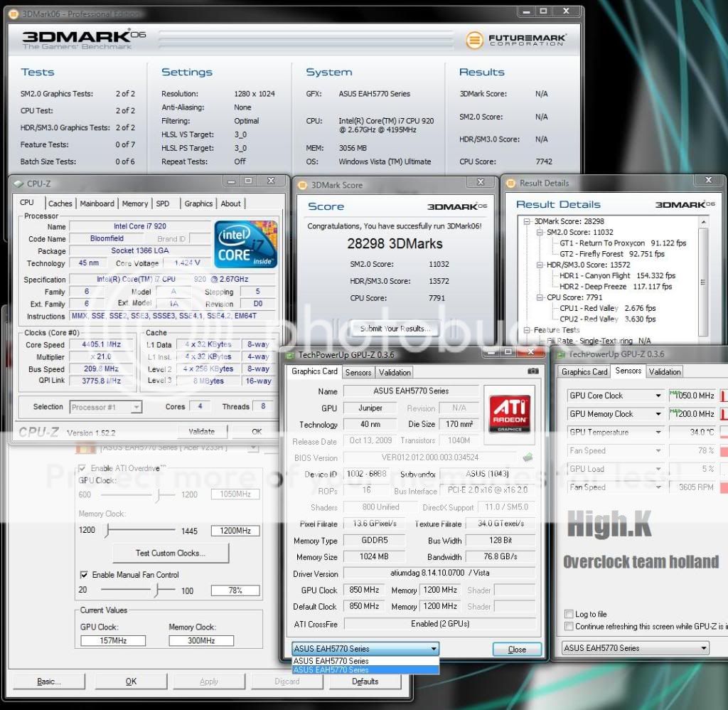Click the 3DMark06 logo in Result Details

tap(685, 204)
